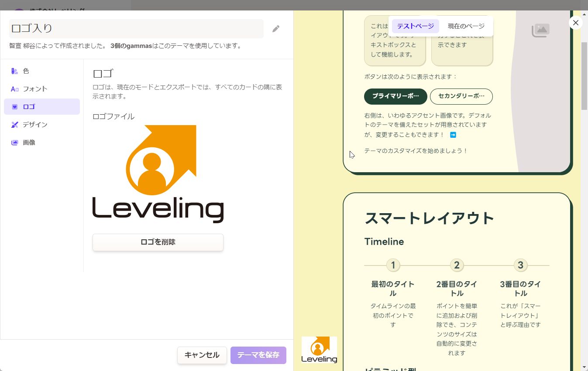
Task: Open the フォント (font) settings section
Action: (35, 88)
